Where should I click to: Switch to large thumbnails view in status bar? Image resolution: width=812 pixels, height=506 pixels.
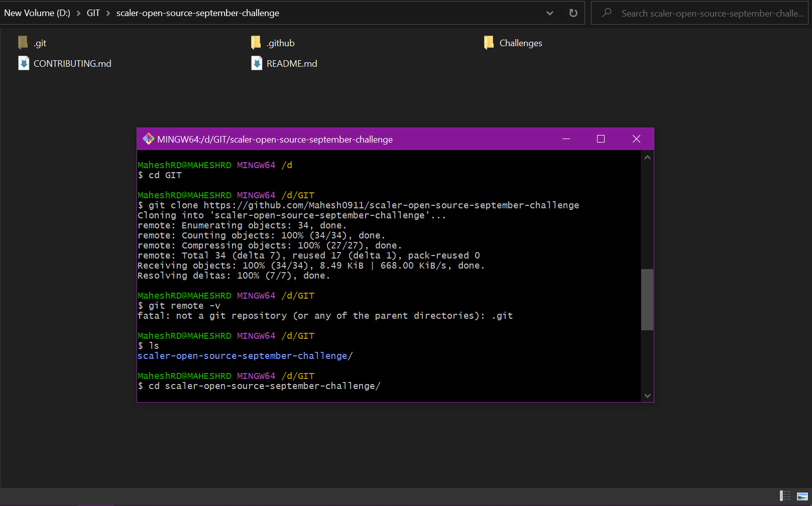tap(801, 496)
